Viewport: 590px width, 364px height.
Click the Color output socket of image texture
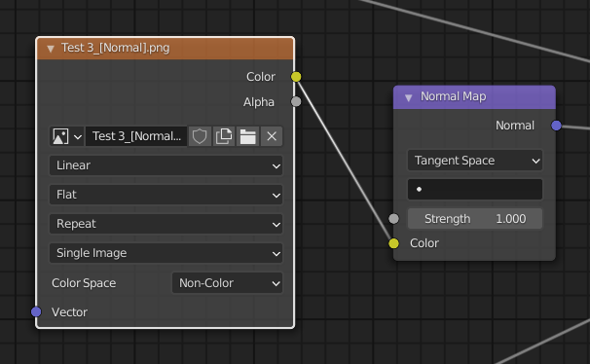point(296,77)
